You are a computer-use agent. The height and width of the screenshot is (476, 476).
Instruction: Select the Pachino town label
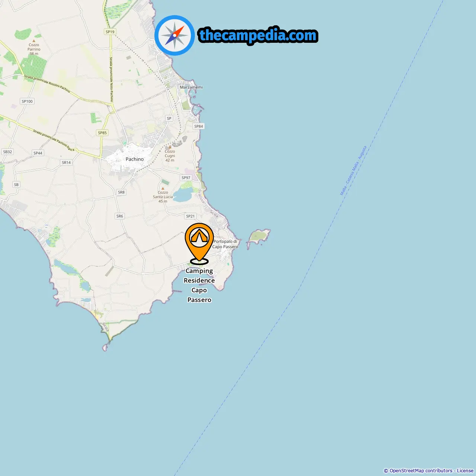tap(135, 159)
